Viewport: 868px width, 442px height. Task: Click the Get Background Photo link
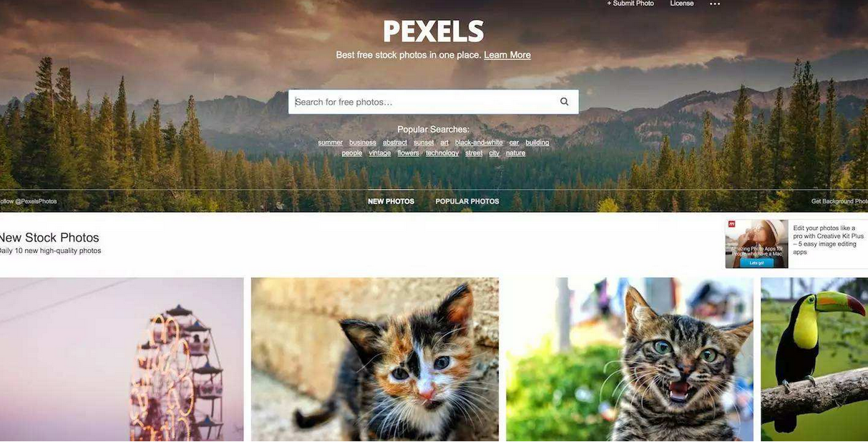[x=839, y=201]
